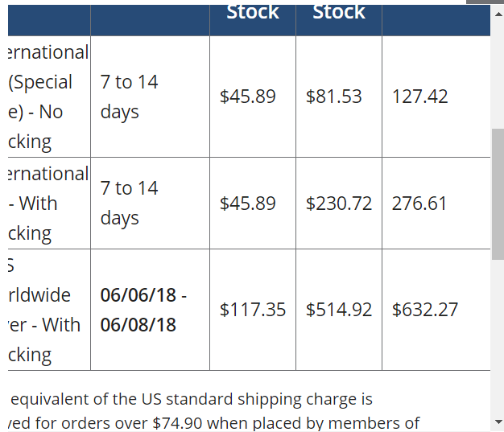Click the 127.42 total cell

point(436,97)
